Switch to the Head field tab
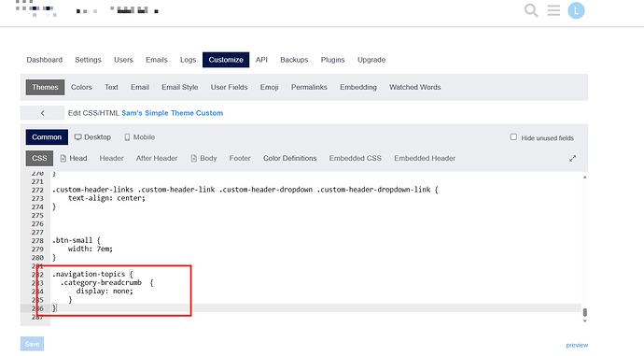 click(74, 158)
